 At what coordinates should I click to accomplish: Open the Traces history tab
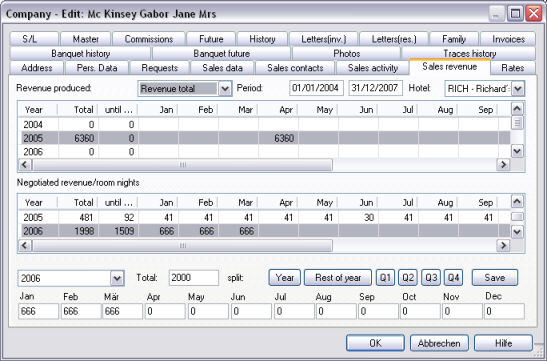pos(469,53)
